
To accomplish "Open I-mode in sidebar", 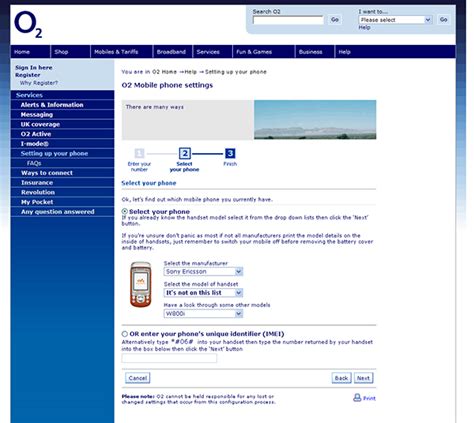I will click(x=62, y=144).
